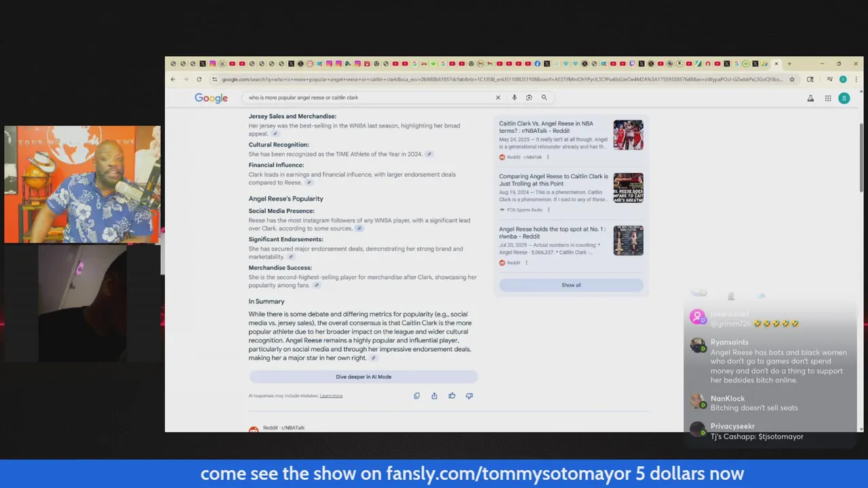Click the FOX Sports Radio card thumbnail

628,188
